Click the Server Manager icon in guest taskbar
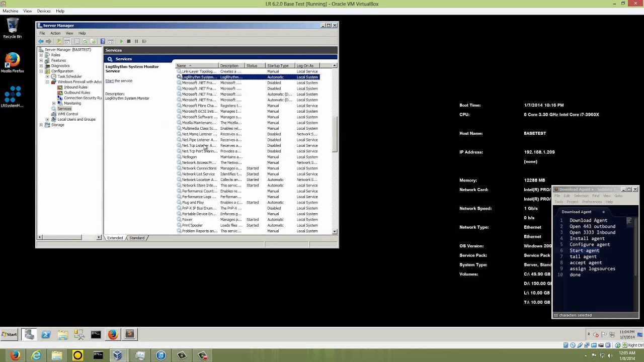This screenshot has width=644, height=362. point(29,334)
